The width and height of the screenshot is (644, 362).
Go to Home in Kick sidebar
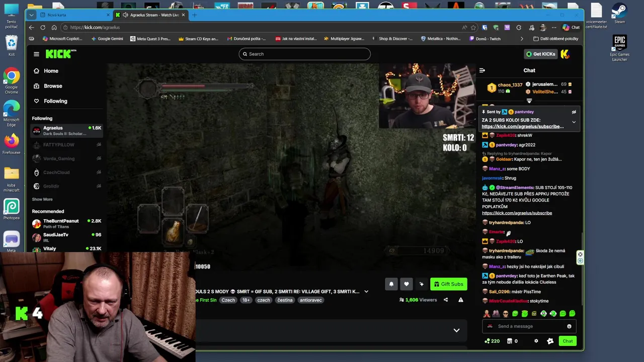(x=51, y=71)
